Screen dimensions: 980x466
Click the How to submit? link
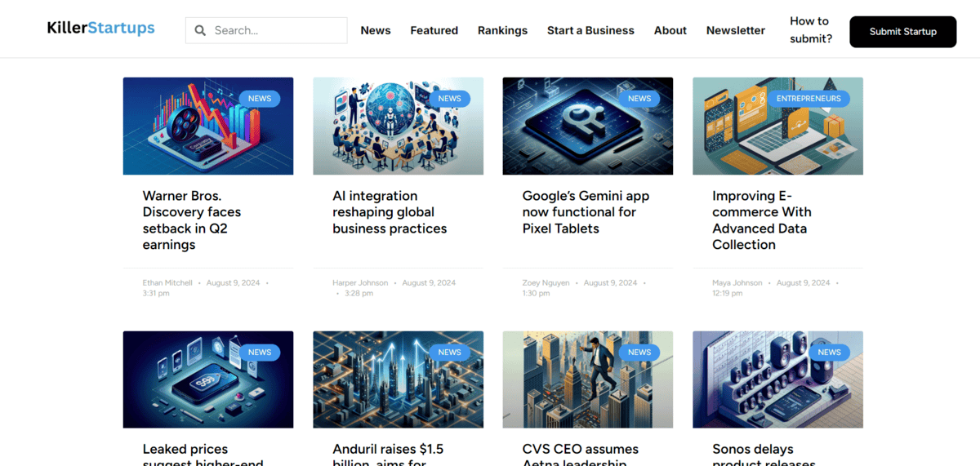[810, 30]
